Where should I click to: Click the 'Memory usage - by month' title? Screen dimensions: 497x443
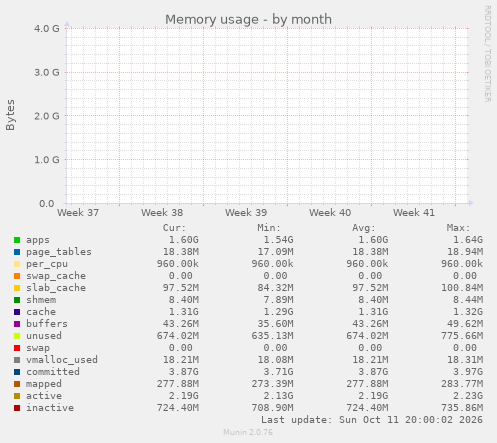pos(248,19)
